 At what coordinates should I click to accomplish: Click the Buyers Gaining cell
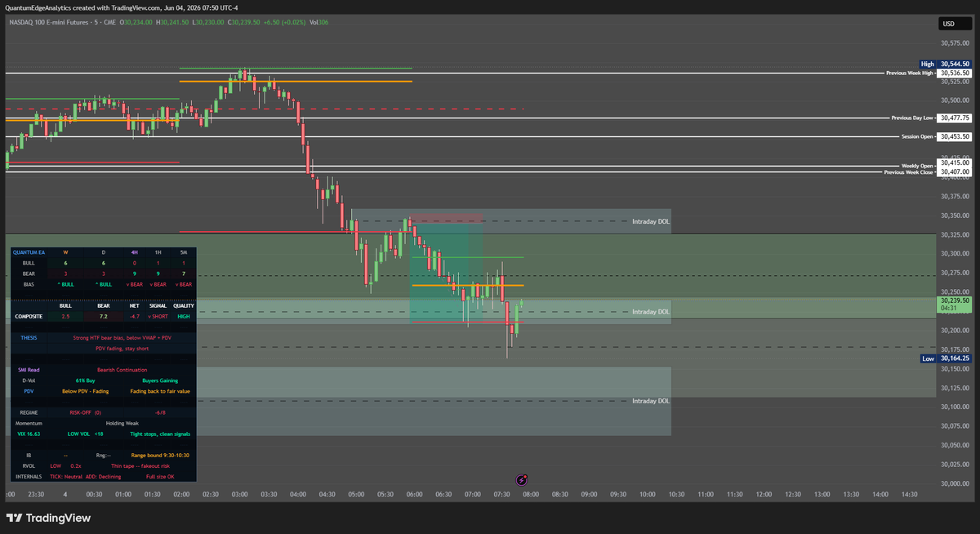pos(160,380)
